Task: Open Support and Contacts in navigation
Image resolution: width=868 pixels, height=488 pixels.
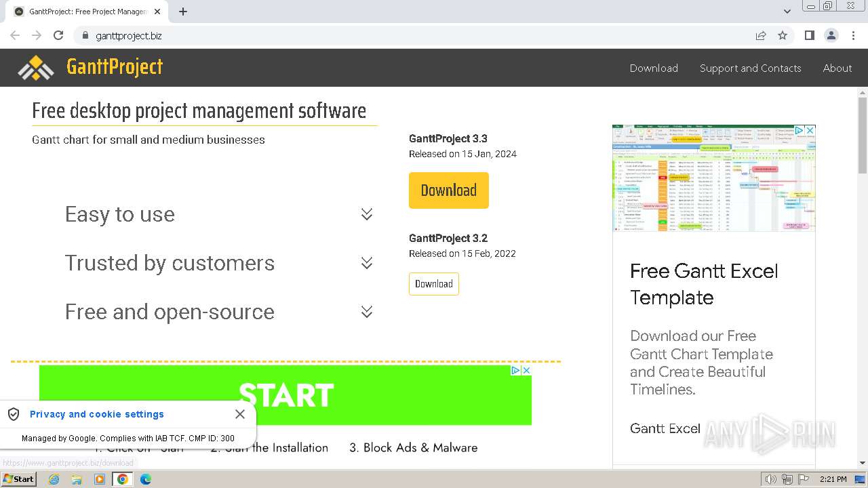Action: point(750,68)
